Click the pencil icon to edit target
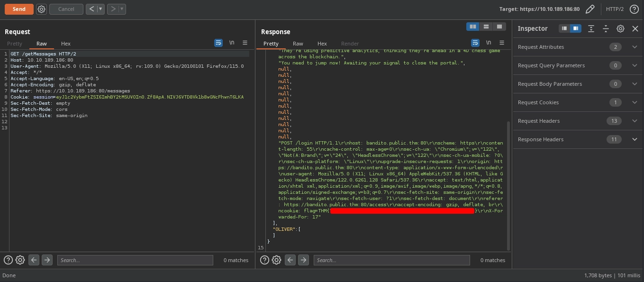This screenshot has width=644, height=282. pos(590,9)
